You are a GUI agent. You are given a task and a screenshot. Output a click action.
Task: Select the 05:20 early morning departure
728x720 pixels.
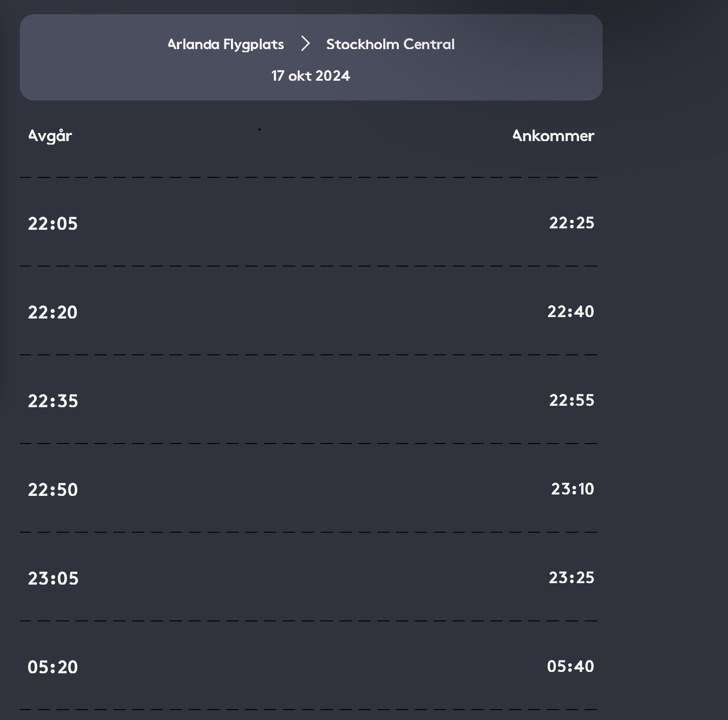coord(53,667)
